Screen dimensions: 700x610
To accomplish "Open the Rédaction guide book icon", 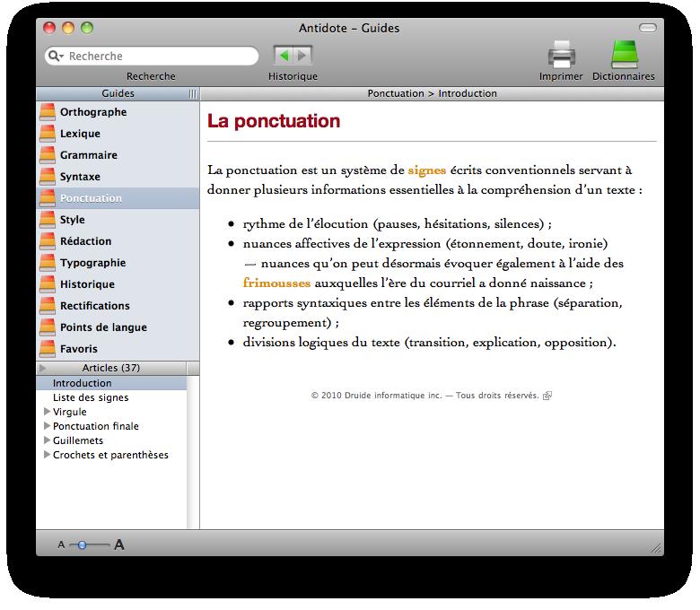I will point(48,241).
